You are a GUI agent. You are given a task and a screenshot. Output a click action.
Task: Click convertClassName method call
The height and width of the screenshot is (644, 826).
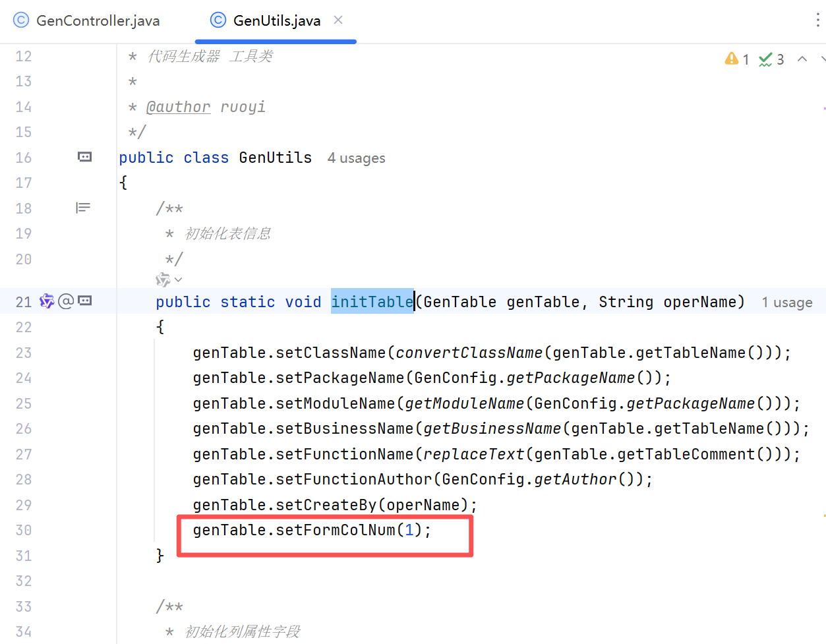tap(469, 353)
